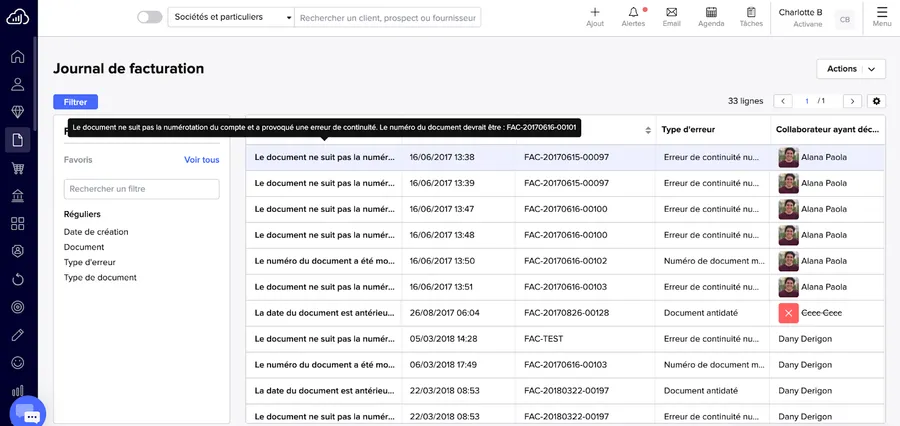The height and width of the screenshot is (426, 900).
Task: Click the sort arrows in table header
Action: point(648,130)
